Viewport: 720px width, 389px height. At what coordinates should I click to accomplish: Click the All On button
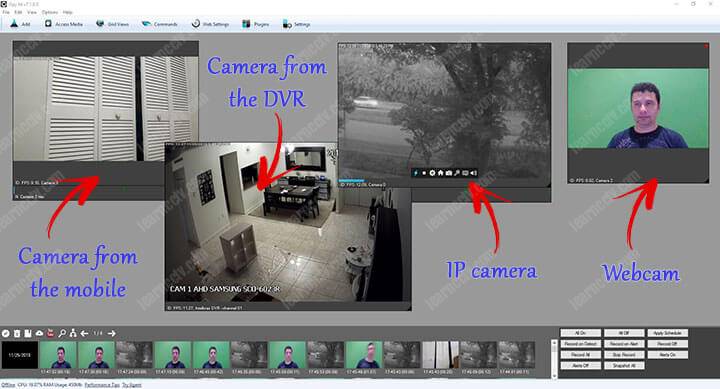[x=580, y=333]
